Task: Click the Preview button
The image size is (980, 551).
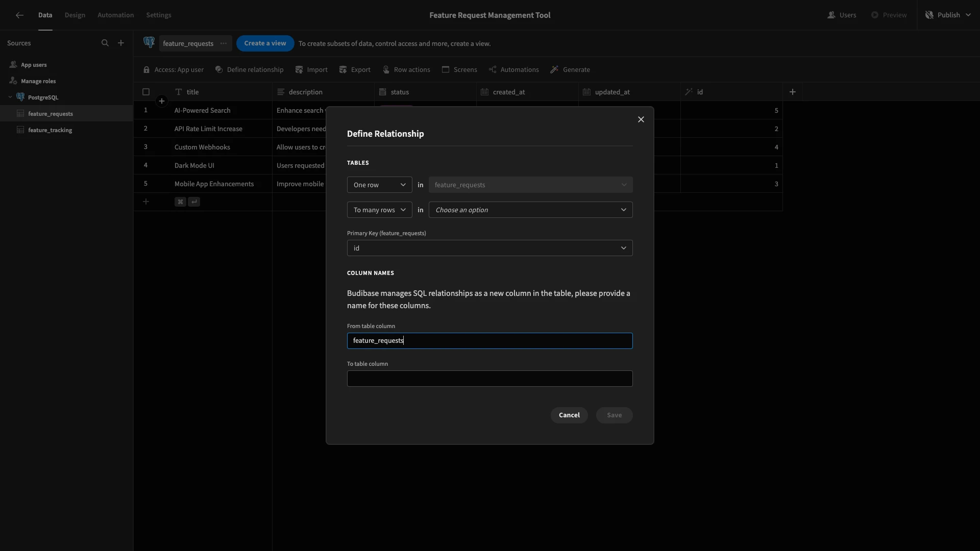Action: (889, 15)
